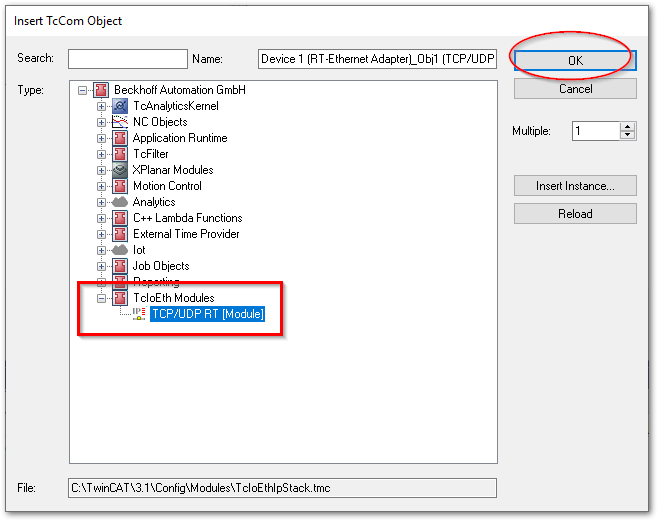Click the Beckhoff Automation GmbH root icon

101,90
